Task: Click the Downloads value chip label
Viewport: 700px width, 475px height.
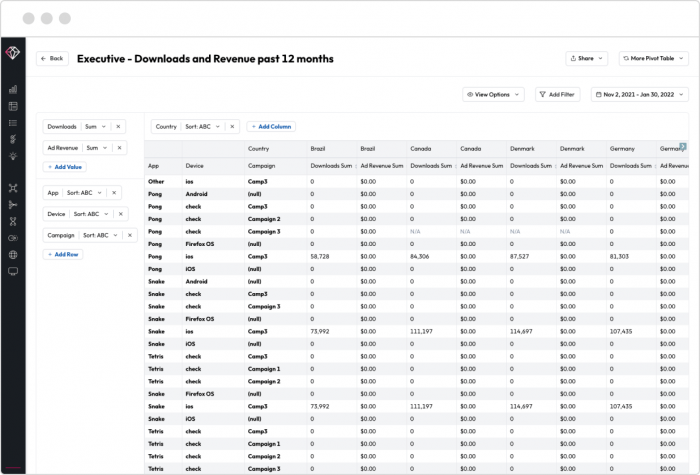Action: (62, 127)
